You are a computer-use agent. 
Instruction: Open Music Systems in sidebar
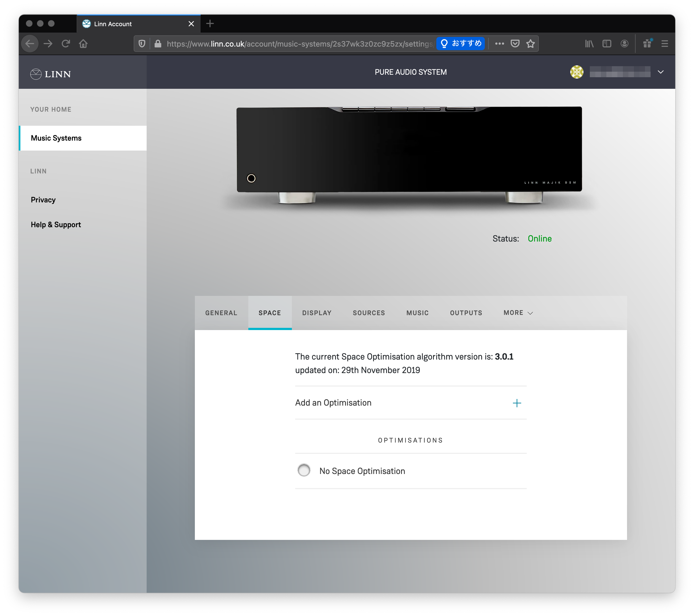83,138
